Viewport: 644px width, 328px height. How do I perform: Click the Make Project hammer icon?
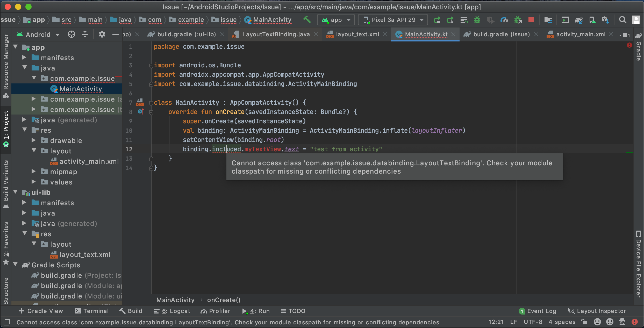coord(307,20)
